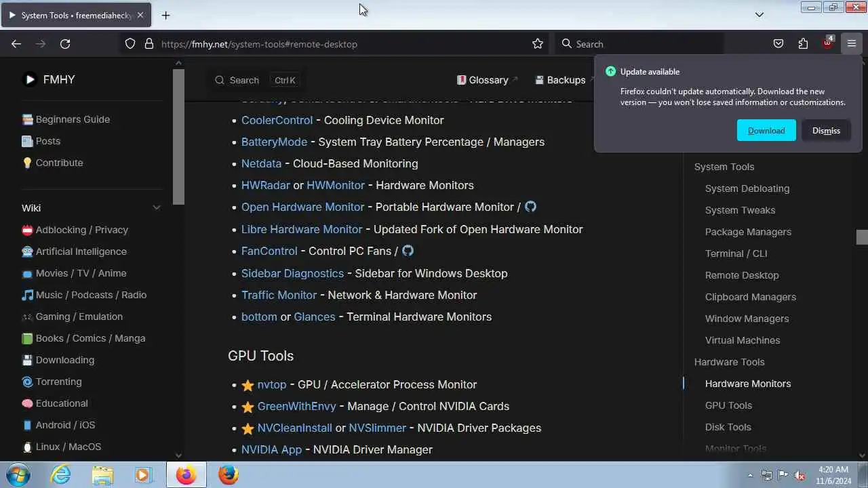Image resolution: width=868 pixels, height=488 pixels.
Task: Open the Firefox hamburger menu
Action: 852,44
